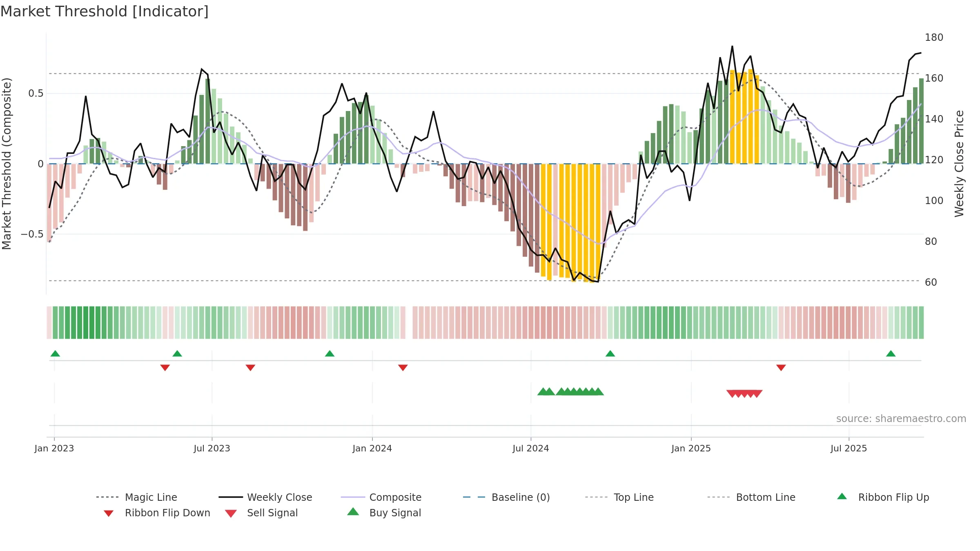Click the Weekly Close Price axis title
Image resolution: width=980 pixels, height=551 pixels.
tap(959, 164)
